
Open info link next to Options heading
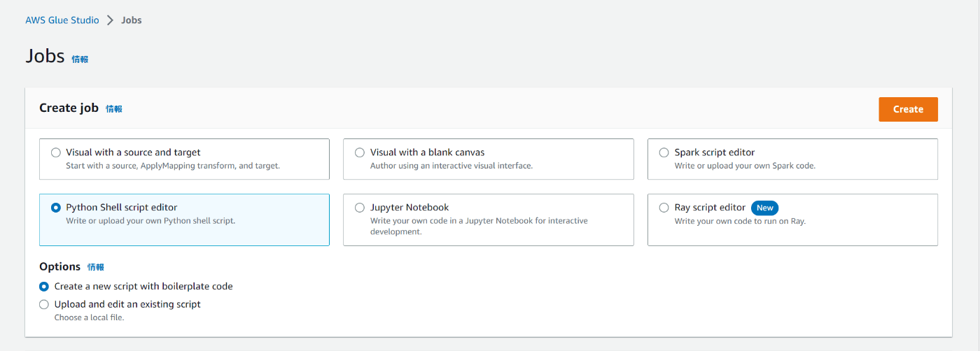coord(96,267)
